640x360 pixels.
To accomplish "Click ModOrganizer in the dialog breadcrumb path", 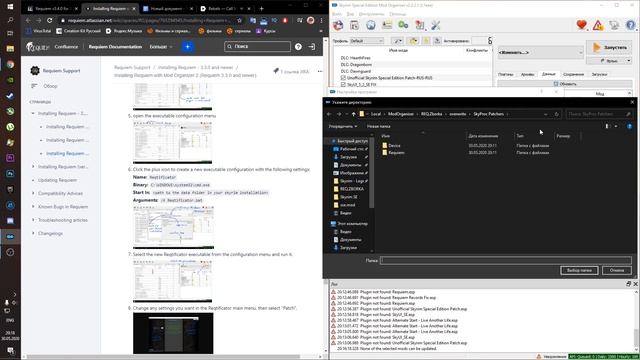I will click(400, 114).
